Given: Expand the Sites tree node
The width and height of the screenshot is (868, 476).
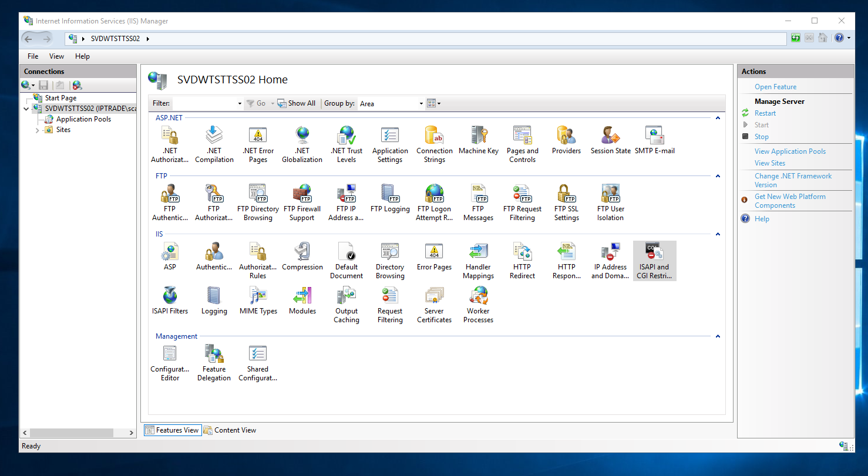Looking at the screenshot, I should tap(37, 130).
